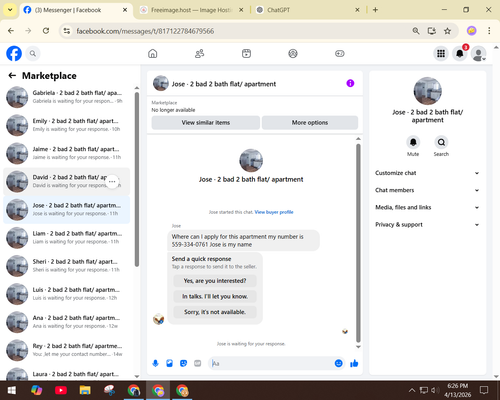
Task: Open YouTube taskbar icon
Action: click(61, 390)
